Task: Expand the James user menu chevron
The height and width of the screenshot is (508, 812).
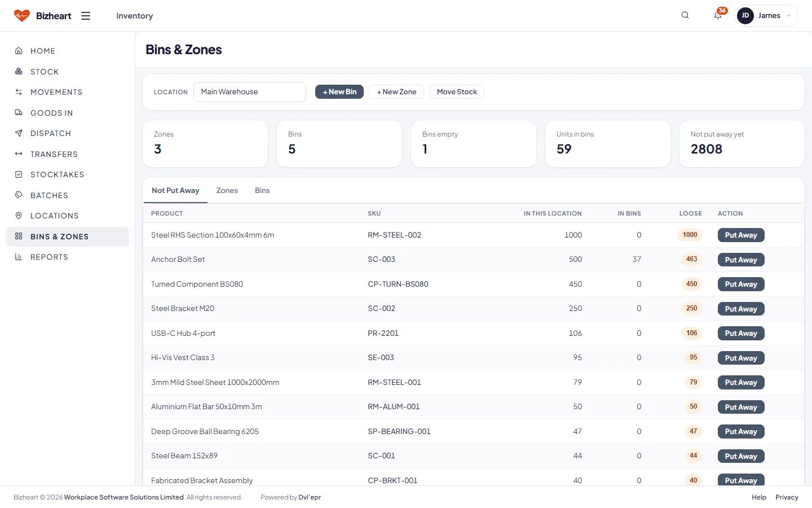Action: 788,16
